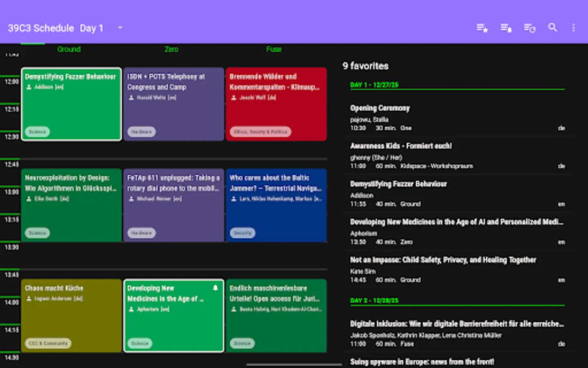Click the speaker icon beside Addison on Demystifying card
588x368 pixels.
29,87
